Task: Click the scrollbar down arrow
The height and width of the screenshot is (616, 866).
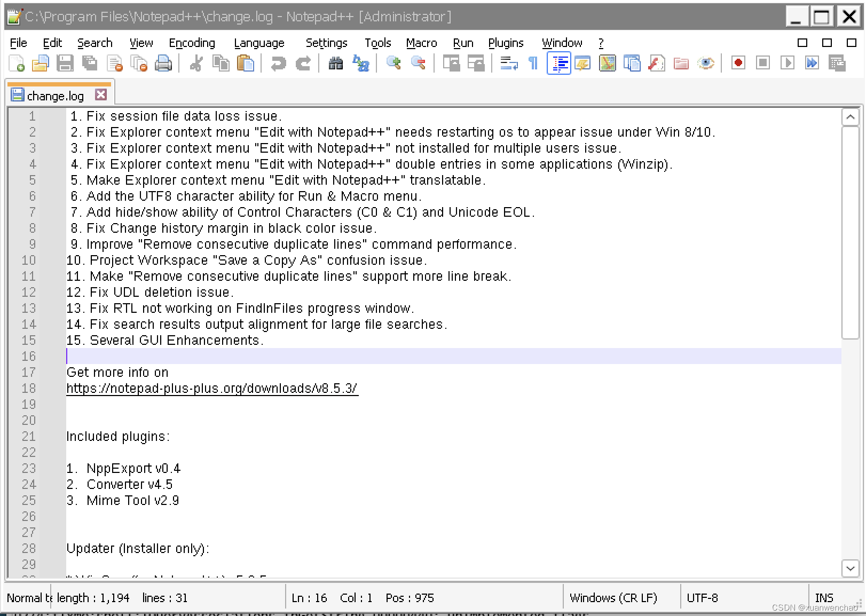Action: pyautogui.click(x=850, y=568)
